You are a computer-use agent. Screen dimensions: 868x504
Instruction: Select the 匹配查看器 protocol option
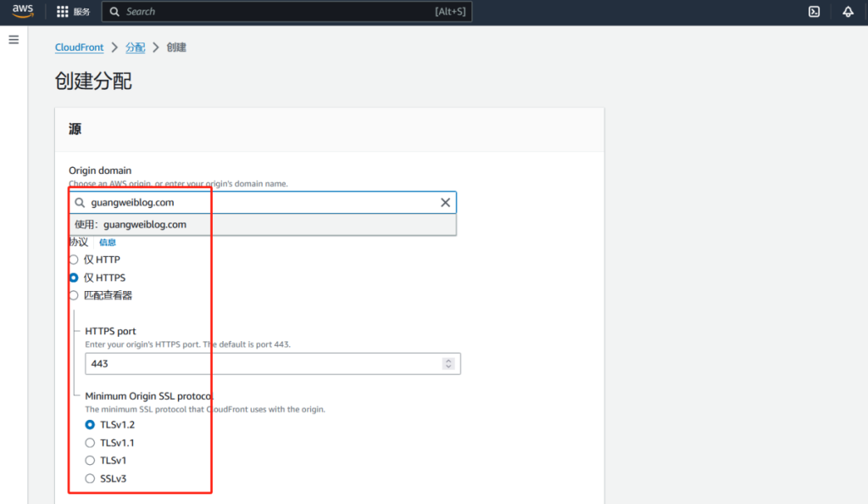[74, 295]
